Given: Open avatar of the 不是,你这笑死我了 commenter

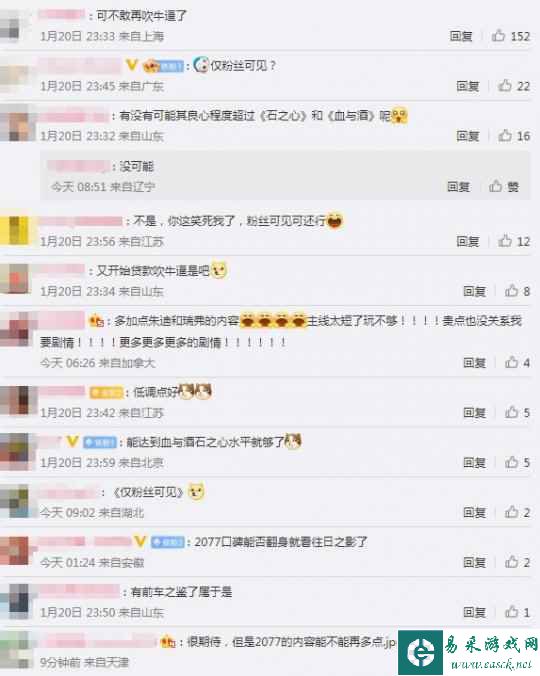Looking at the screenshot, I should pyautogui.click(x=15, y=231).
